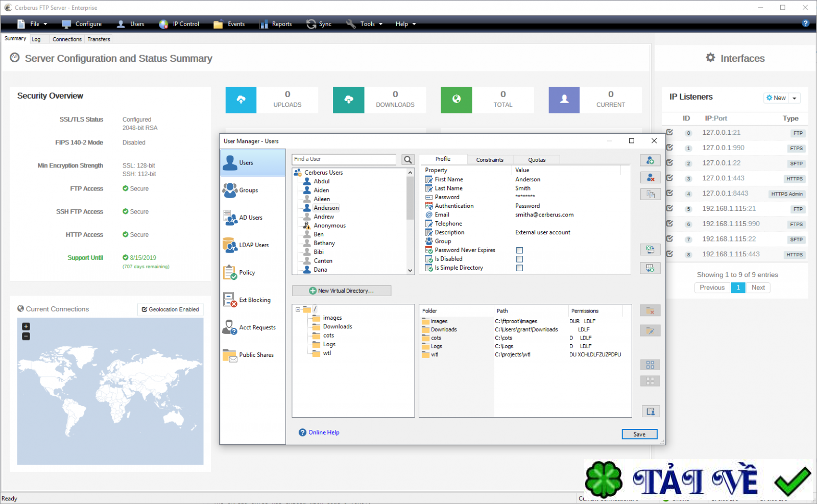Image resolution: width=817 pixels, height=504 pixels.
Task: Open Public Shares page
Action: (x=256, y=355)
